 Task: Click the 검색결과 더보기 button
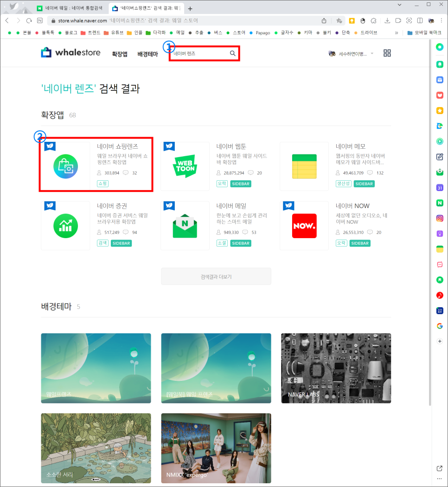(x=216, y=277)
